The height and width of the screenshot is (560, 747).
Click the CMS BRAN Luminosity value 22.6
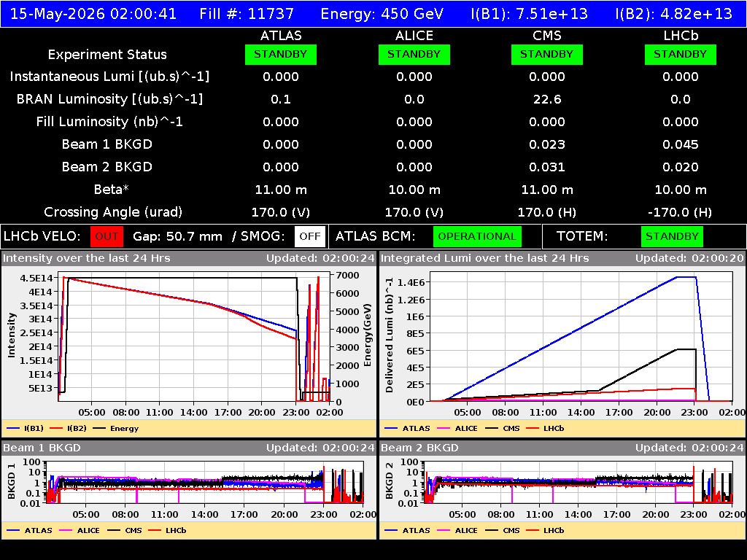pos(547,99)
